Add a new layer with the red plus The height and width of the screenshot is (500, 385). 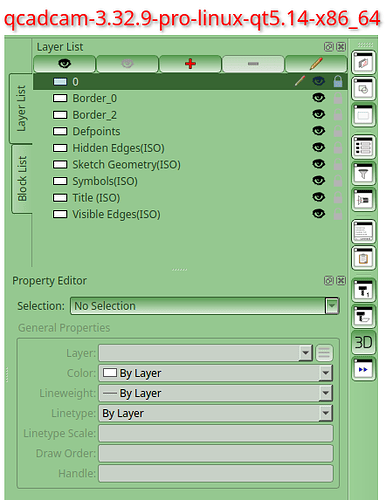190,64
